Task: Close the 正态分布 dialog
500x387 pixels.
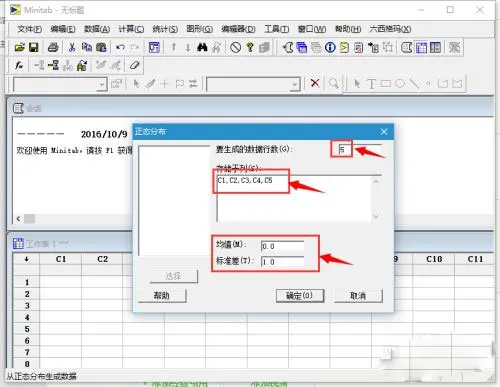Action: pyautogui.click(x=384, y=132)
